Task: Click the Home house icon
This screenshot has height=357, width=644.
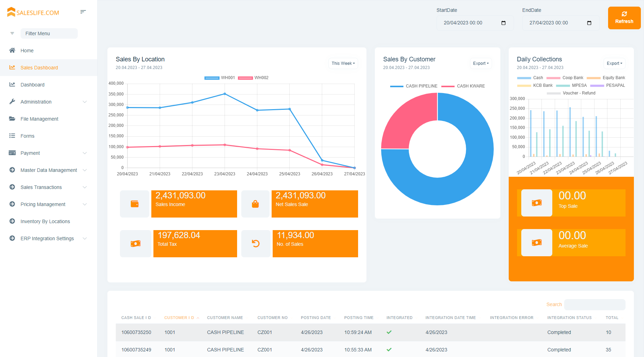Action: (12, 50)
